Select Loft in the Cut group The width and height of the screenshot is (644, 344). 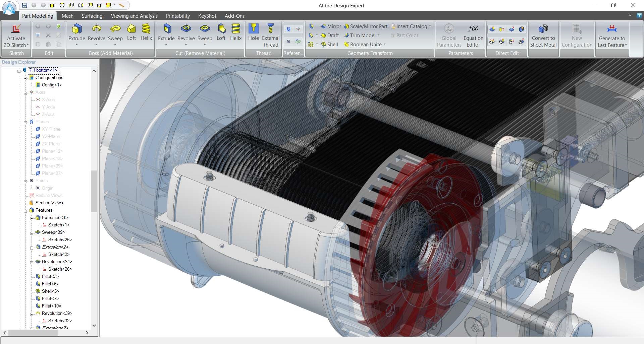point(221,32)
